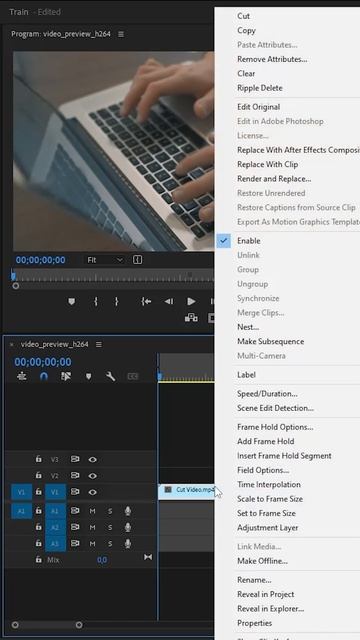This screenshot has width=360, height=640.
Task: Open the Fit zoom level dropdown
Action: coord(104,260)
